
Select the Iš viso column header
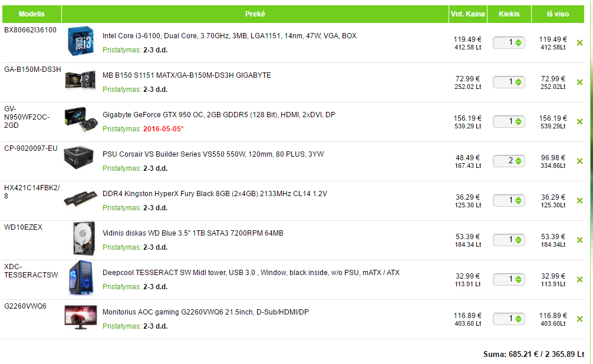point(558,14)
